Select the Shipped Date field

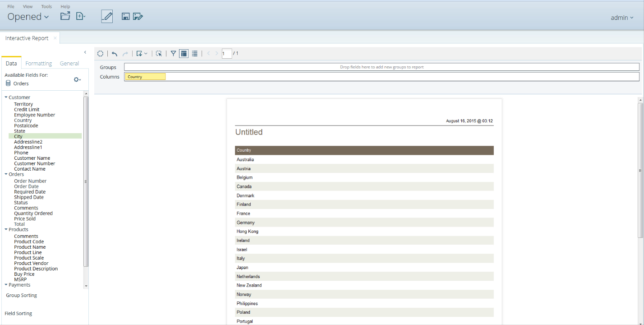pyautogui.click(x=29, y=197)
